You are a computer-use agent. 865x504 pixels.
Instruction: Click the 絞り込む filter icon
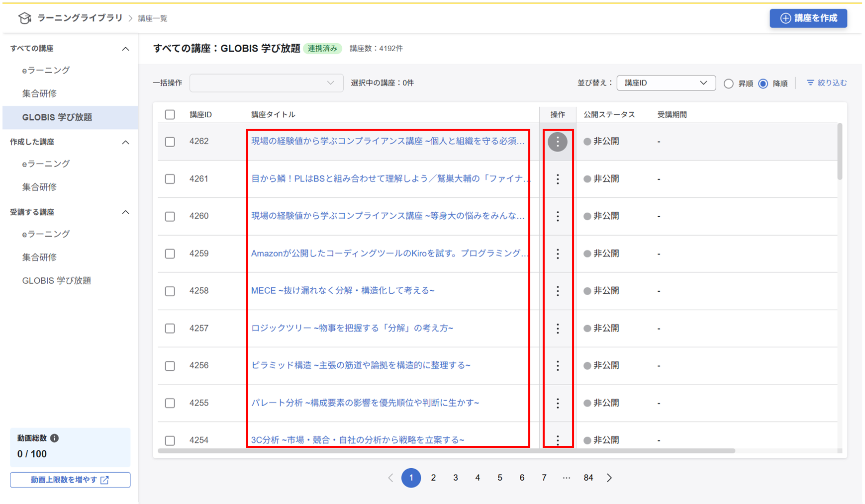810,83
